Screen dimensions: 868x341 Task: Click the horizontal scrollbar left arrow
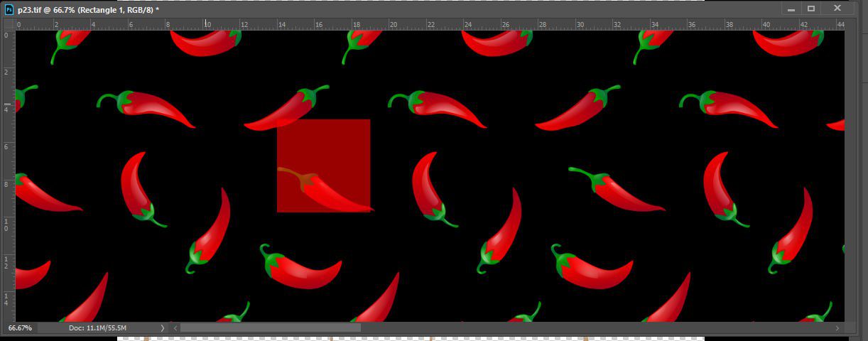tap(175, 328)
